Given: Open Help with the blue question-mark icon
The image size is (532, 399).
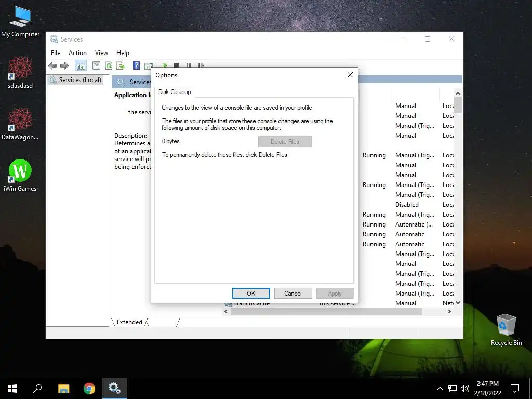Looking at the screenshot, I should click(x=136, y=65).
